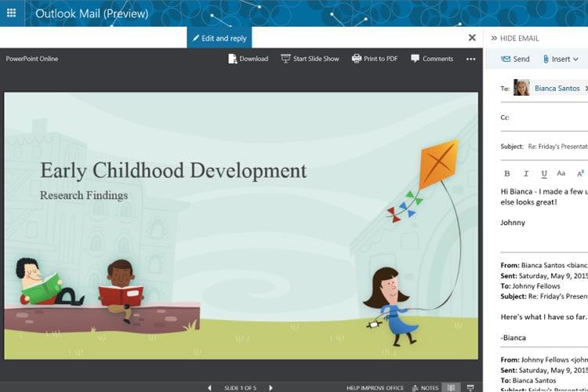Select the Edit and reply tab
This screenshot has height=392, width=588.
220,38
